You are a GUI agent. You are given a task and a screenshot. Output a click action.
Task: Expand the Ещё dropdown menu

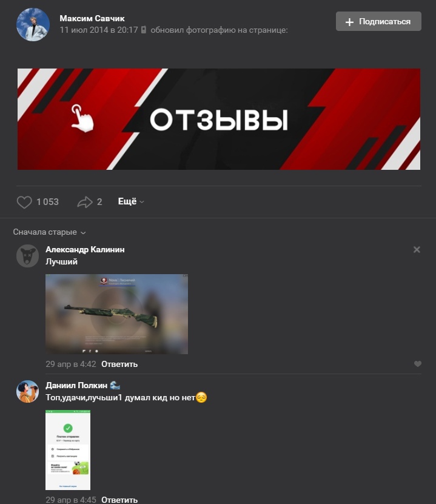click(x=131, y=201)
